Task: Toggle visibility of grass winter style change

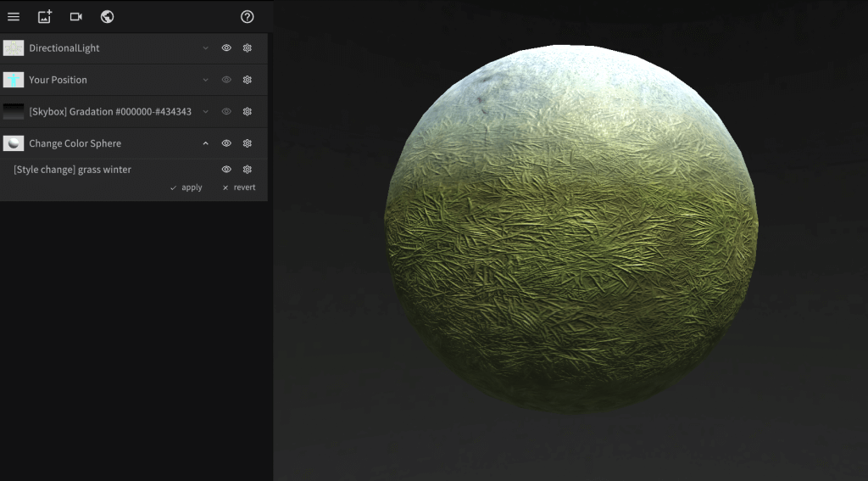Action: 226,170
